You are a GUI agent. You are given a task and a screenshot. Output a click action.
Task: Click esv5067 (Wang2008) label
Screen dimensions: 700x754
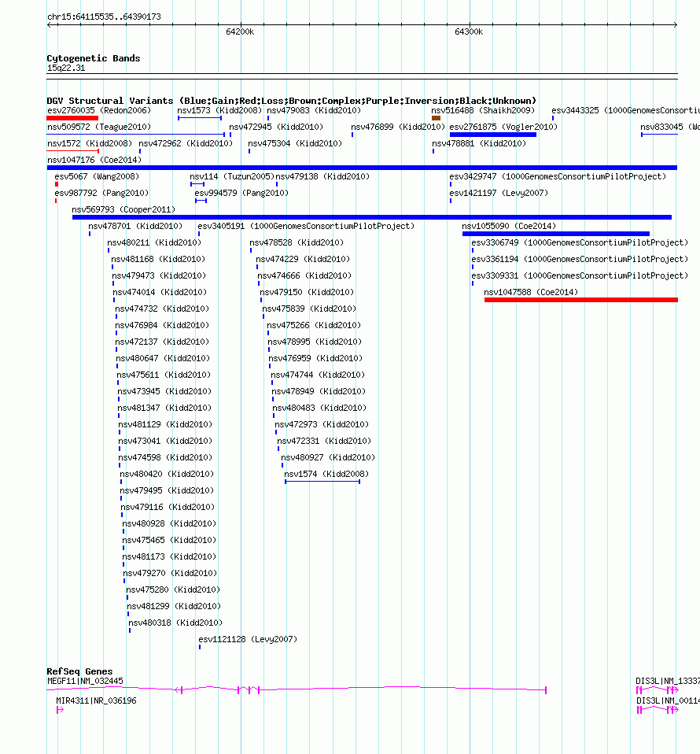tap(97, 176)
